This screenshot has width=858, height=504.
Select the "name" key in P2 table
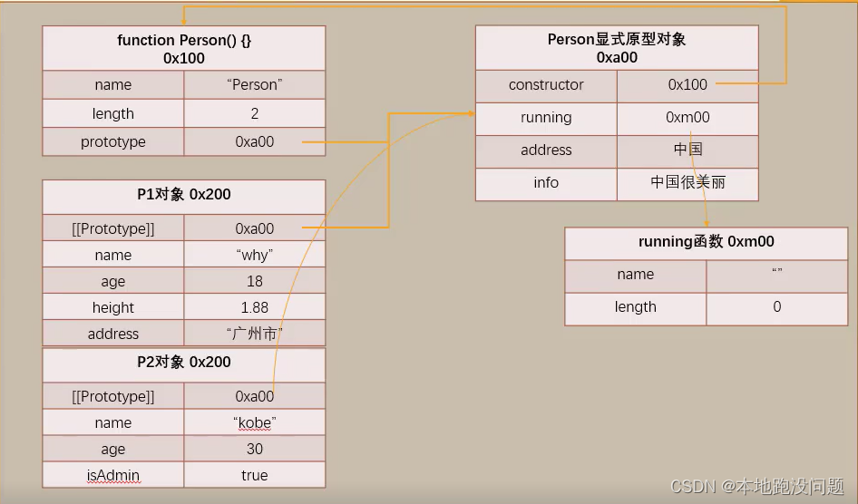113,422
